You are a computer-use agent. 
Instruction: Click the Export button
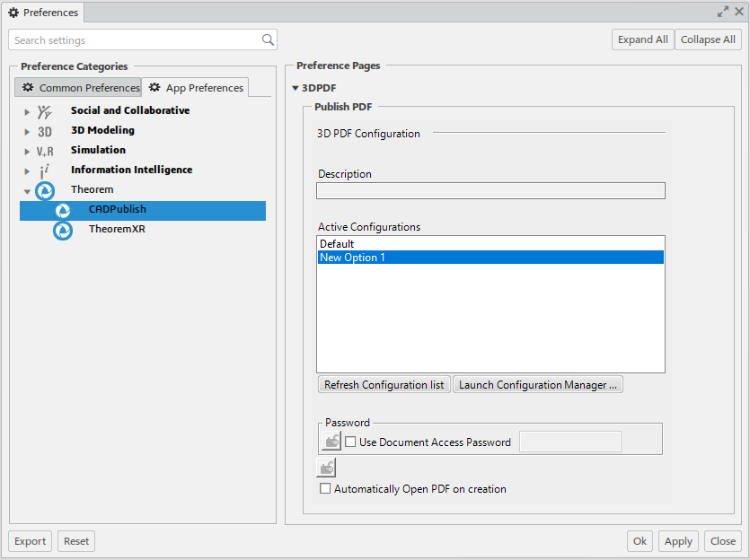click(x=31, y=541)
